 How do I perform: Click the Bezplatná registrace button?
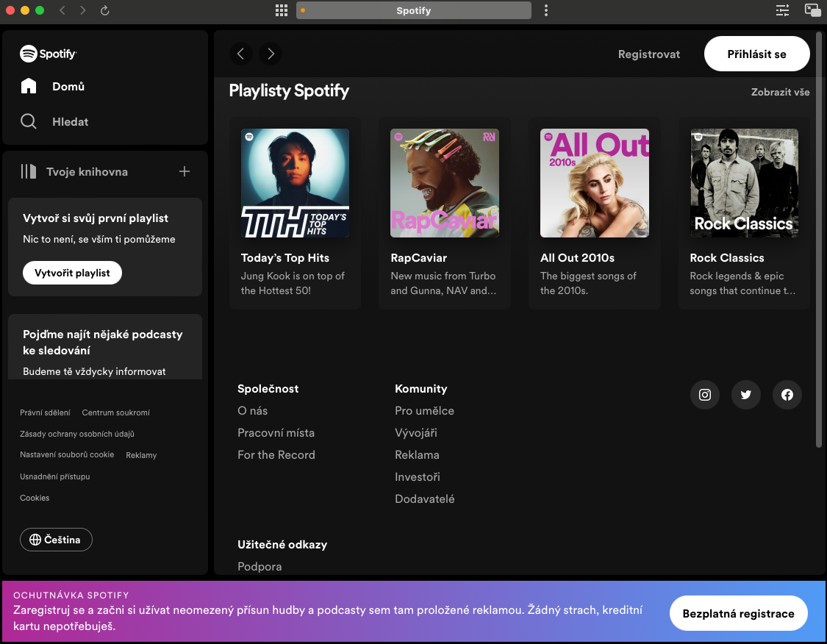tap(738, 613)
